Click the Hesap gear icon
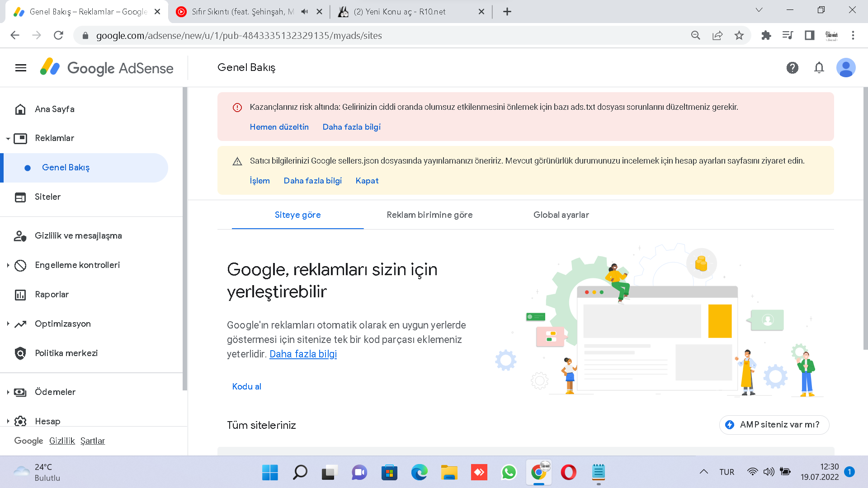868x488 pixels. pyautogui.click(x=20, y=421)
